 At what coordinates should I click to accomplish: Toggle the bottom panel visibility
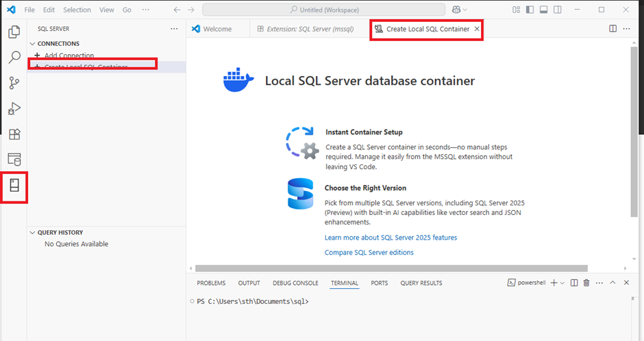point(543,10)
